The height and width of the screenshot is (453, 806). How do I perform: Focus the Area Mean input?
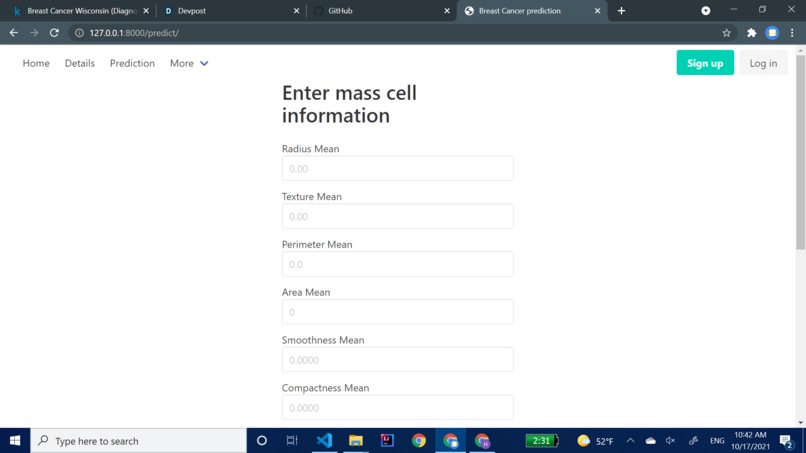click(397, 312)
